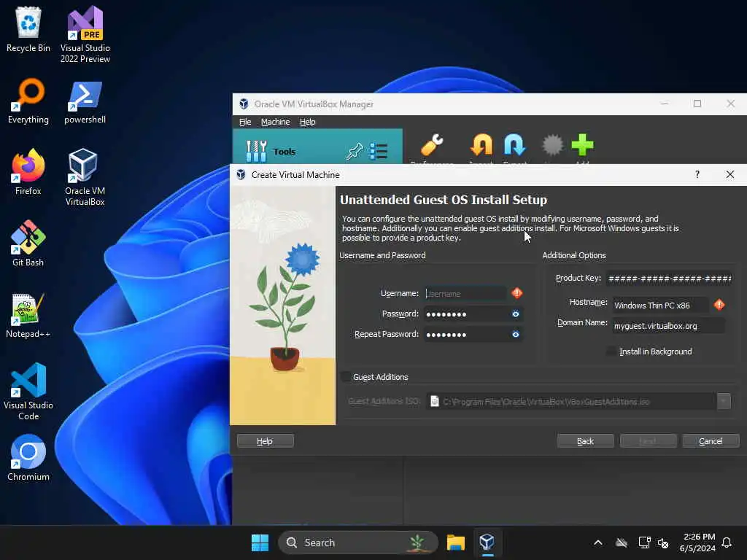Viewport: 747px width, 560px height.
Task: Select the Chromium desktop shortcut
Action: tap(28, 457)
